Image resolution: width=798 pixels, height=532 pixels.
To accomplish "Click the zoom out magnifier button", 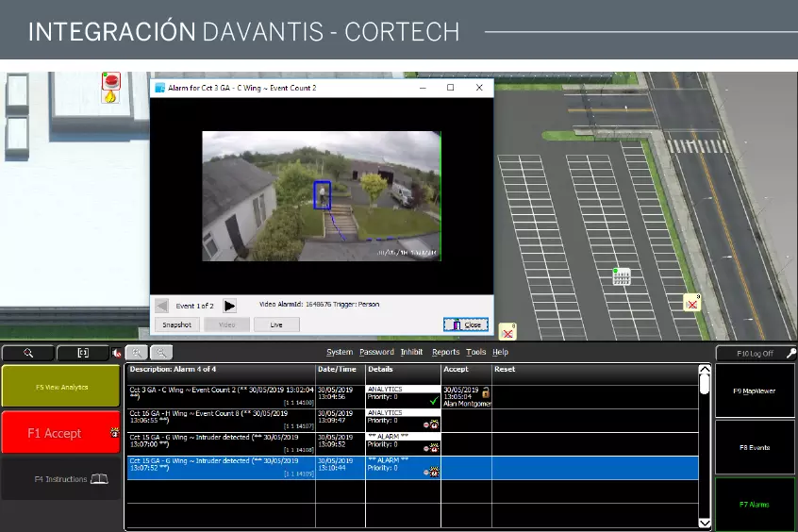I will tap(160, 352).
